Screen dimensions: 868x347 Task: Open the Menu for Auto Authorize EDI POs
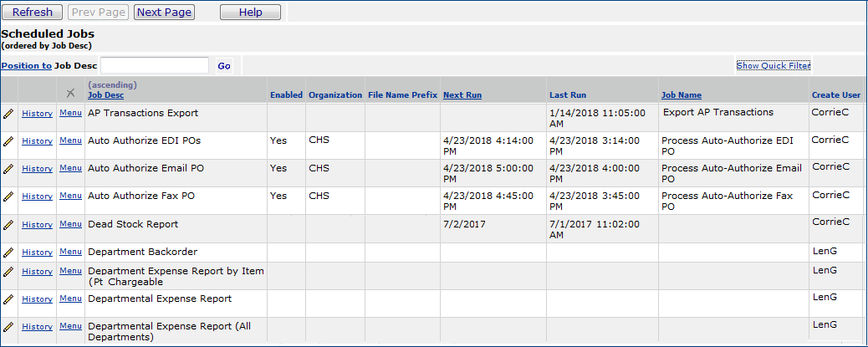pyautogui.click(x=70, y=140)
